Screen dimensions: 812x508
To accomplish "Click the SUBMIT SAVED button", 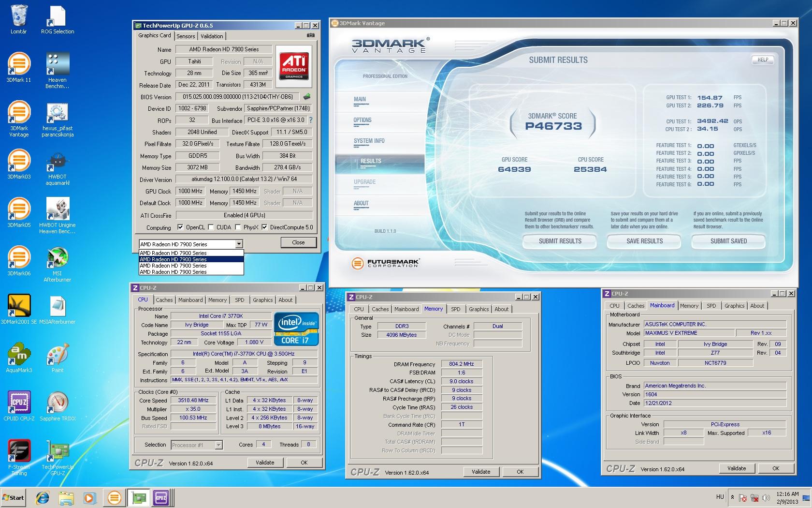I will (x=728, y=241).
